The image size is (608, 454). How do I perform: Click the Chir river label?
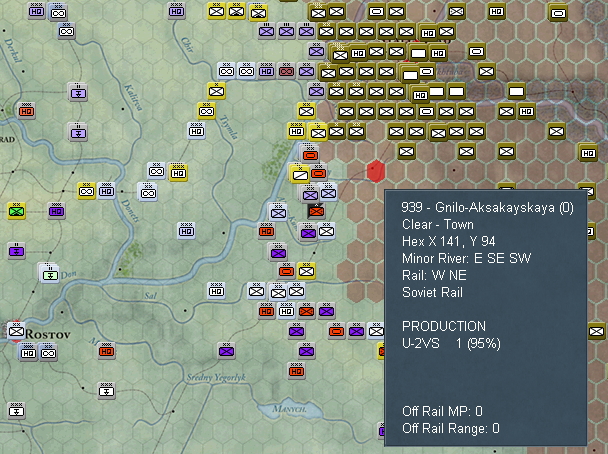pos(187,45)
